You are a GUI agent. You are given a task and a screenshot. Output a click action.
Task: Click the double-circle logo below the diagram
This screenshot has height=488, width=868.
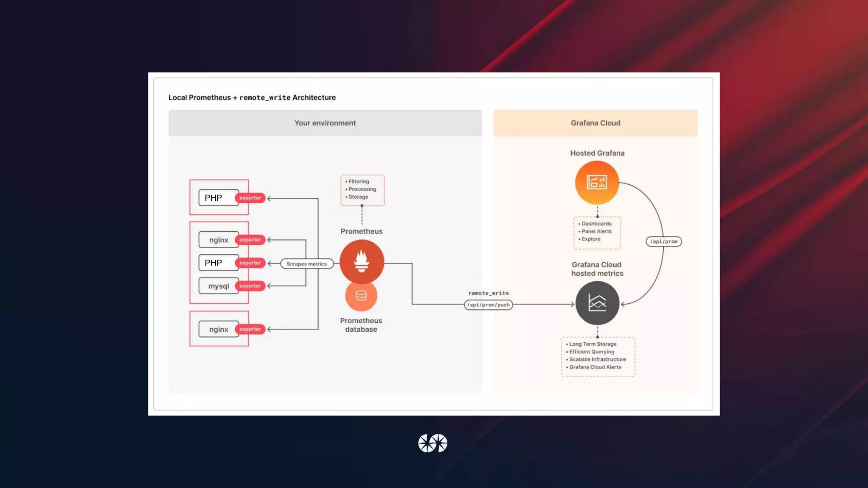[x=433, y=443]
